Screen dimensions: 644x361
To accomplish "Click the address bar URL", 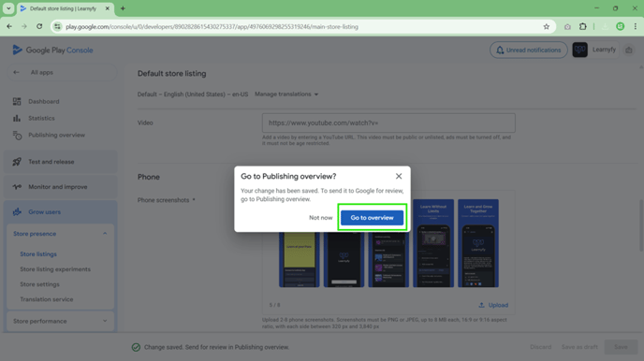I will [x=212, y=27].
